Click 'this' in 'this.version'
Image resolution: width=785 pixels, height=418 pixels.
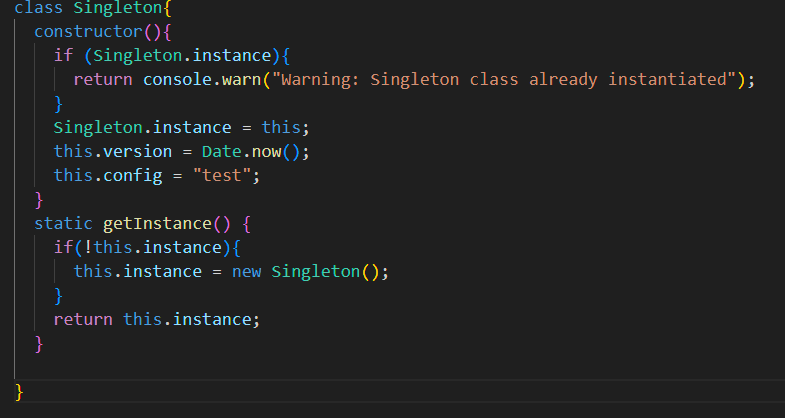tap(74, 151)
